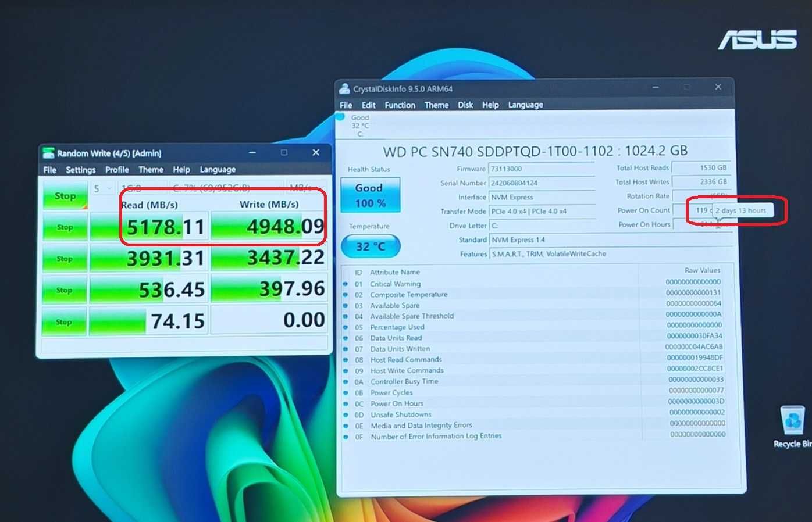Click blue status dot for Controller Busy Time
Viewport: 812px width, 522px height.
coord(346,382)
